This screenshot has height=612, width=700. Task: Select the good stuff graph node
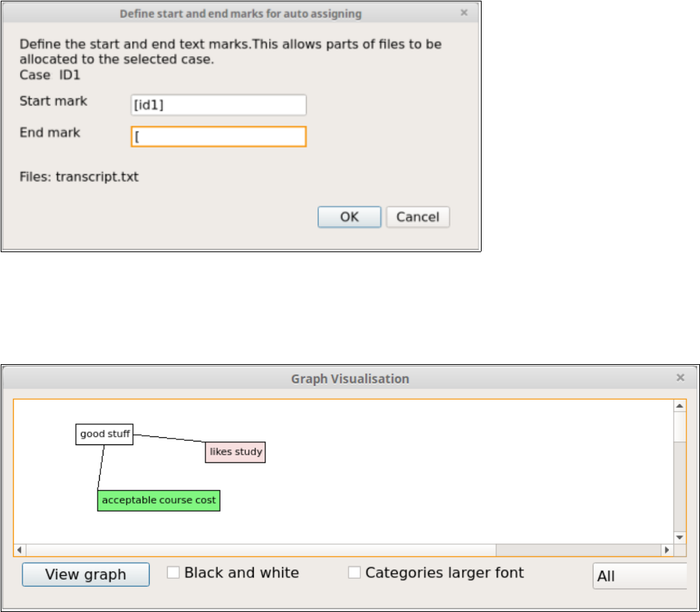(105, 434)
